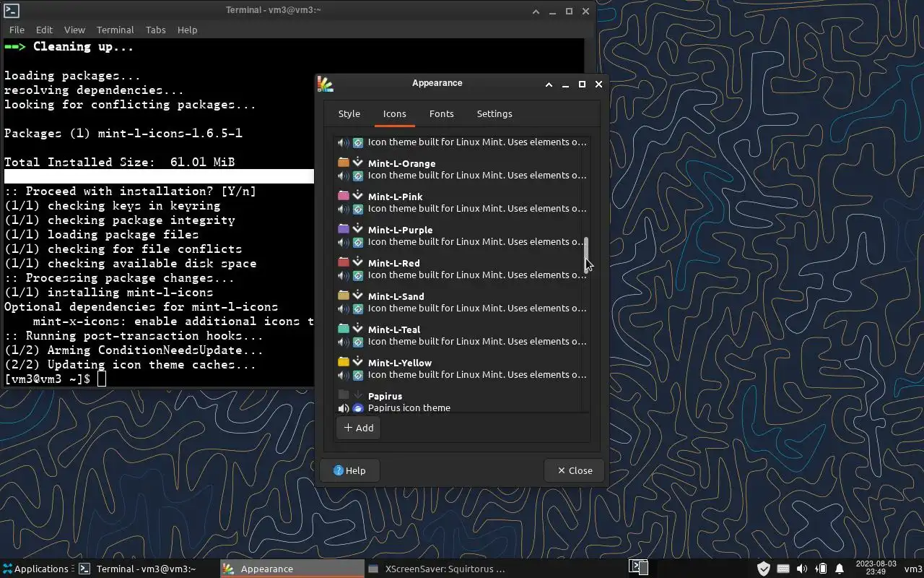924x578 pixels.
Task: Click the blue round icon under Papirus
Action: click(x=357, y=408)
